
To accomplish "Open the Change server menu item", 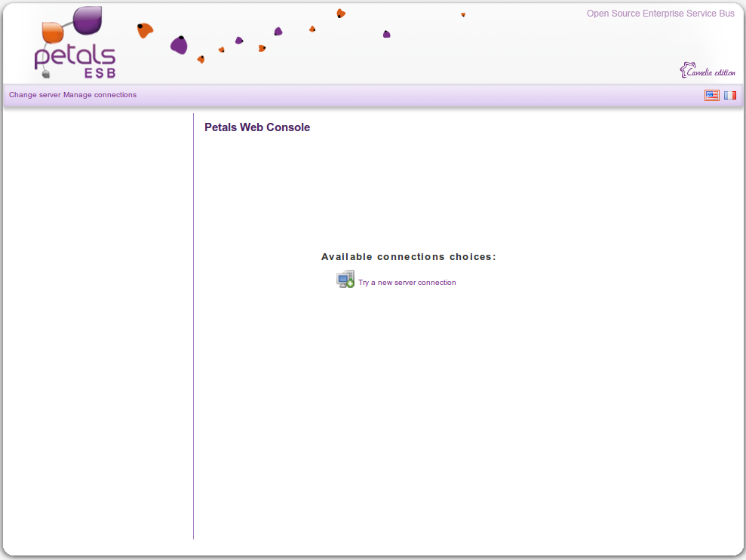I will coord(35,95).
